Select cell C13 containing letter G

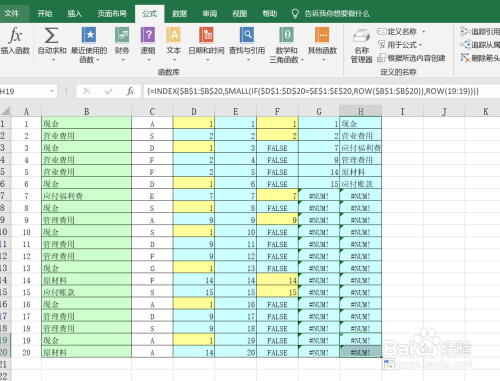tap(152, 268)
